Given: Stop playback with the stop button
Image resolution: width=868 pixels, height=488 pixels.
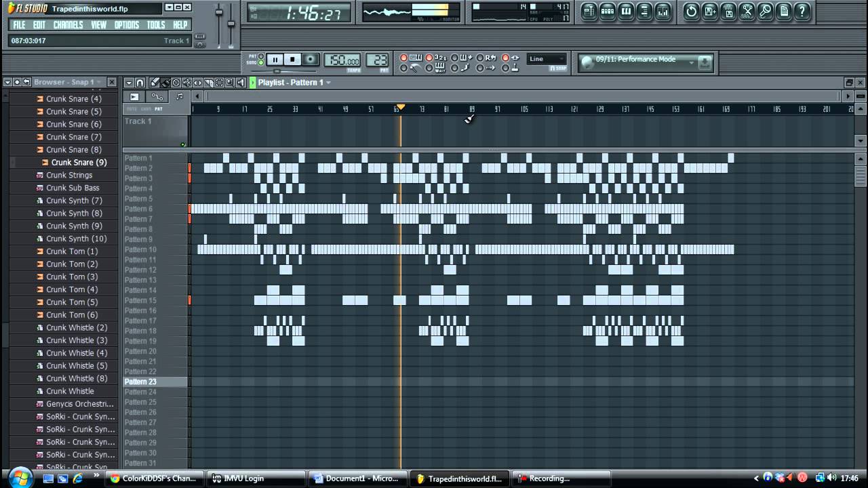Looking at the screenshot, I should click(292, 60).
